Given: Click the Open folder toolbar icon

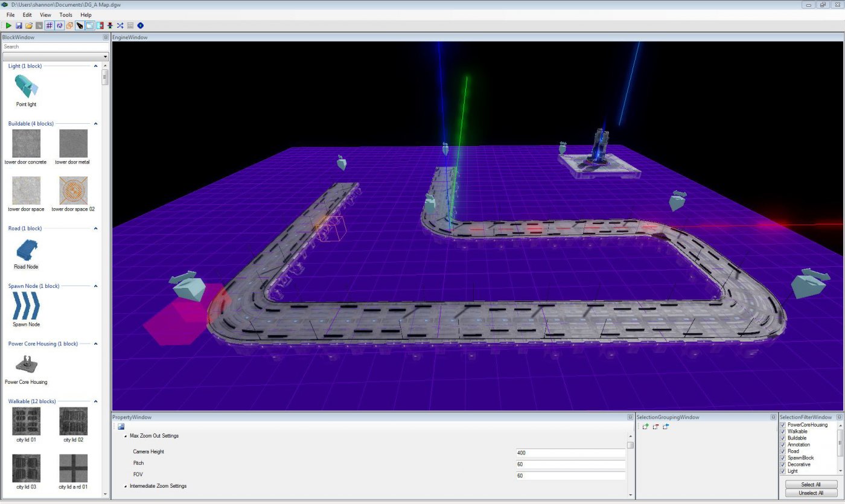Looking at the screenshot, I should tap(29, 25).
